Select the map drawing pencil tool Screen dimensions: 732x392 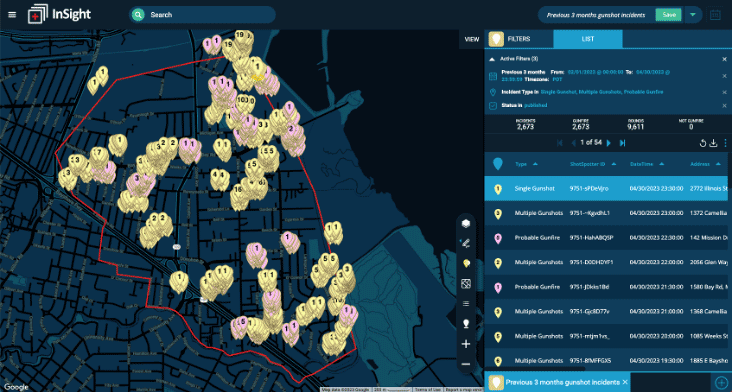[x=465, y=243]
